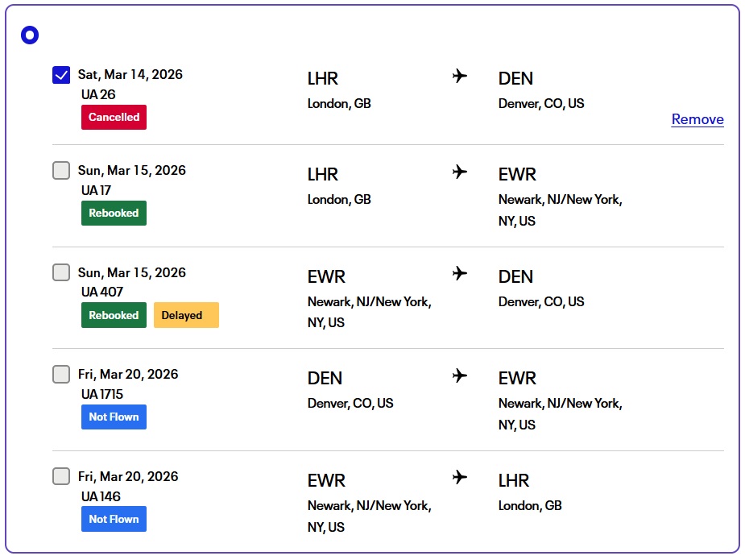Uncheck the UA 26 cancelled flight checkbox
The height and width of the screenshot is (560, 745).
click(x=61, y=75)
